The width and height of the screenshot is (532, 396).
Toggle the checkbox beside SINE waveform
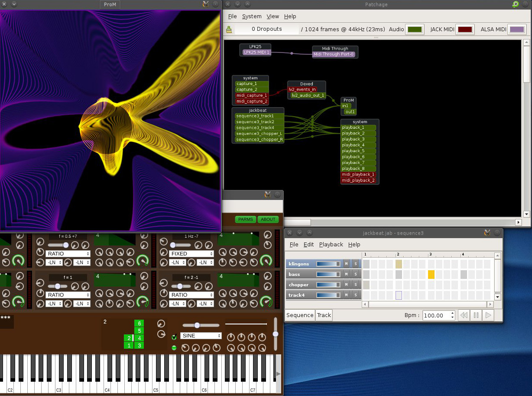[x=174, y=337]
